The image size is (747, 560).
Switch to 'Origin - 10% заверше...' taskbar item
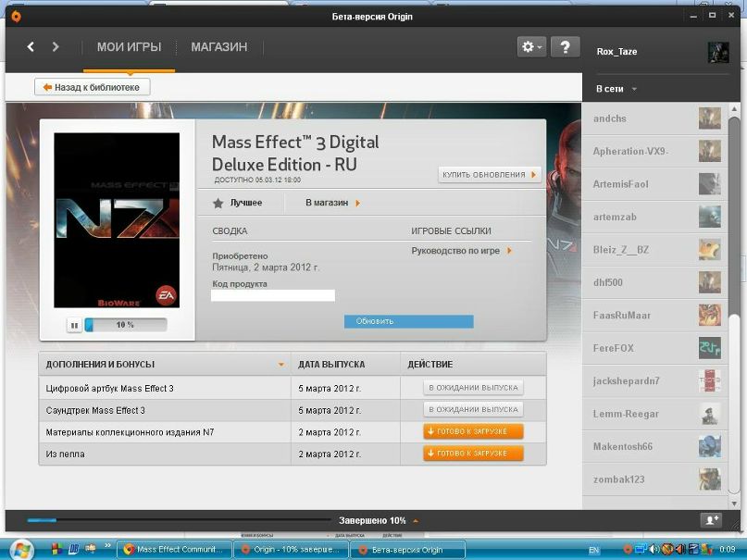[291, 550]
